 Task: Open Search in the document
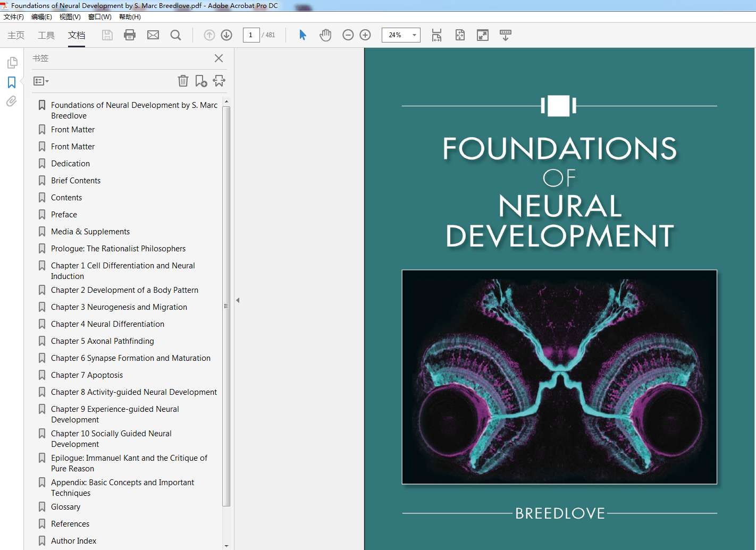(175, 35)
